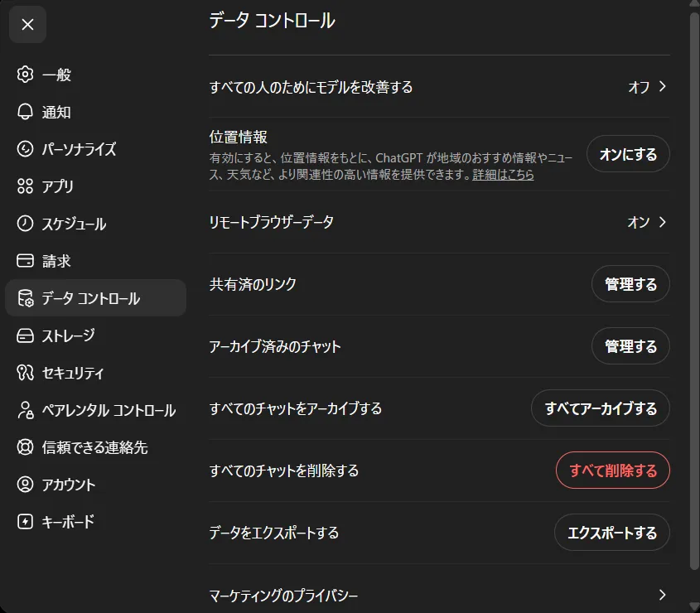
Task: Select 信頼できる連絡先 in the sidebar
Action: pyautogui.click(x=95, y=447)
